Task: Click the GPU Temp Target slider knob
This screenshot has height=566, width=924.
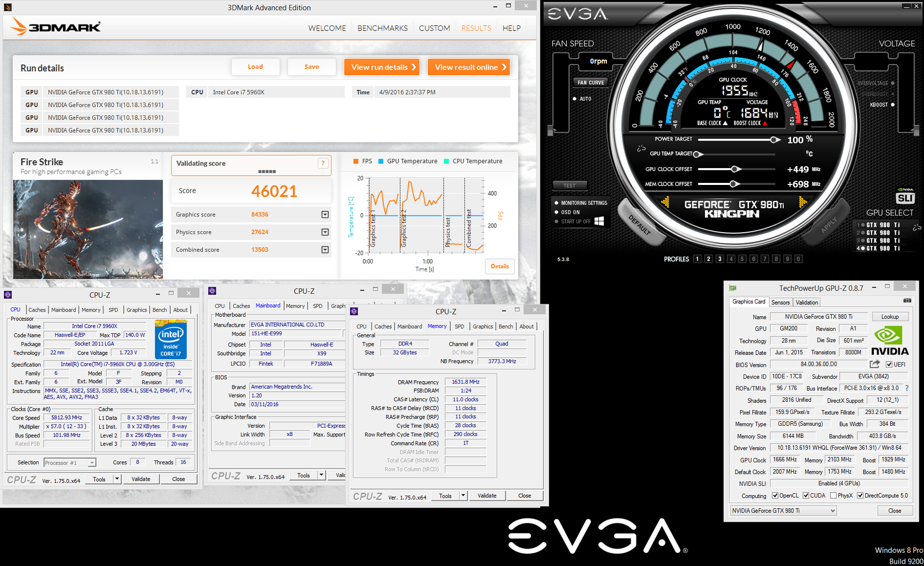Action: tap(698, 154)
